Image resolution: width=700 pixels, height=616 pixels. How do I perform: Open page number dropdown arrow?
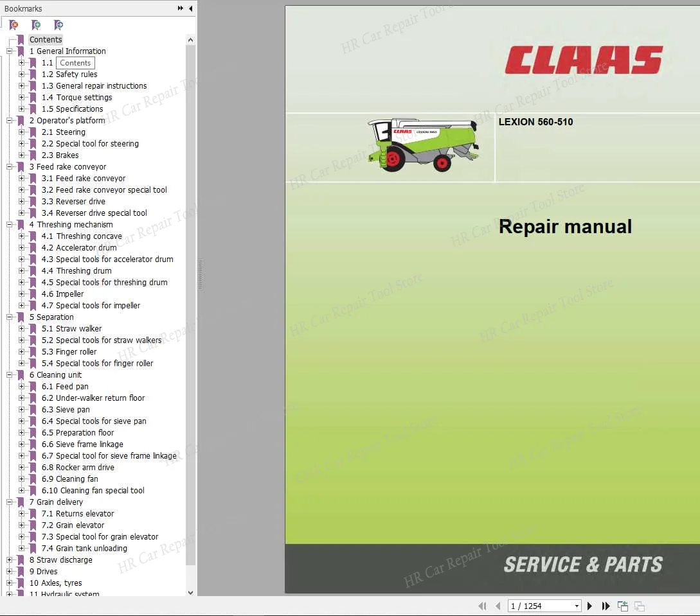pos(577,606)
